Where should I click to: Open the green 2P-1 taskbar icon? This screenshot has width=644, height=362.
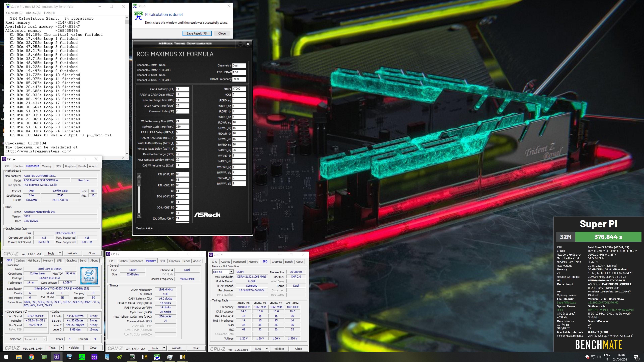(x=82, y=357)
